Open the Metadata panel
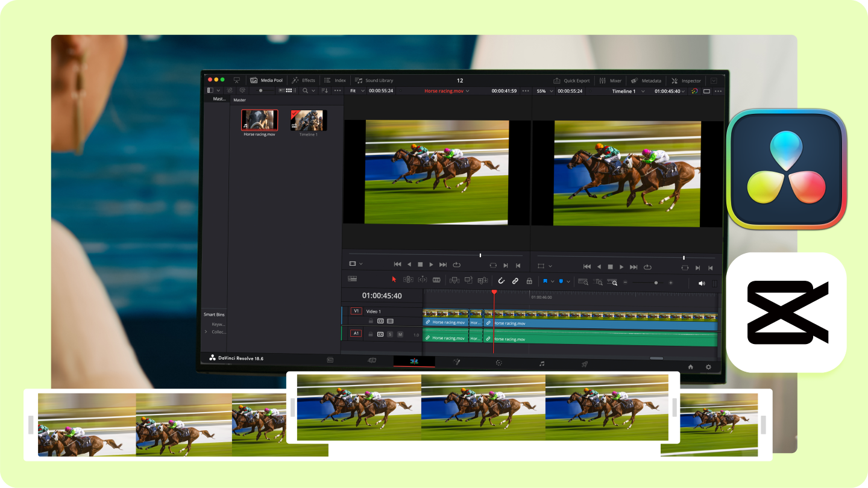Image resolution: width=868 pixels, height=488 pixels. pyautogui.click(x=646, y=81)
